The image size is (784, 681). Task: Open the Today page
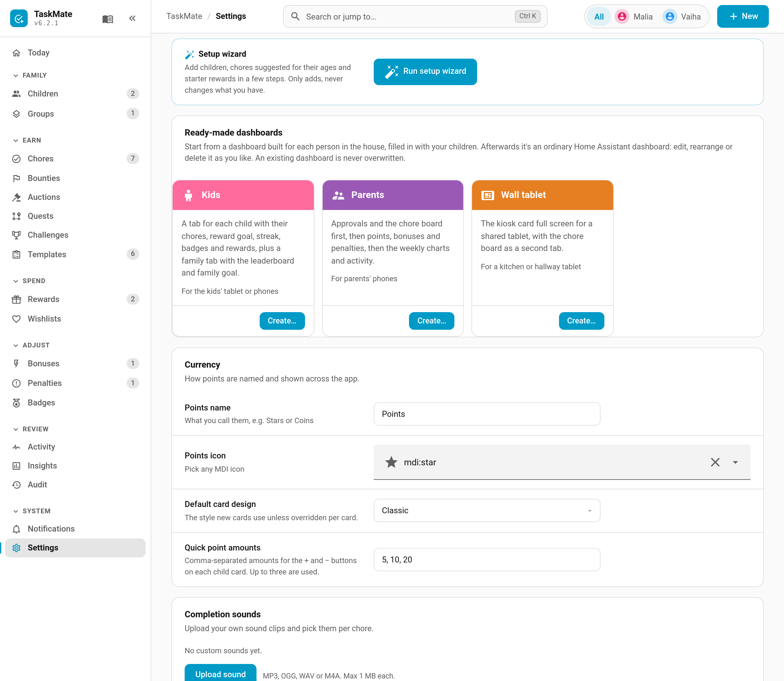[75, 53]
